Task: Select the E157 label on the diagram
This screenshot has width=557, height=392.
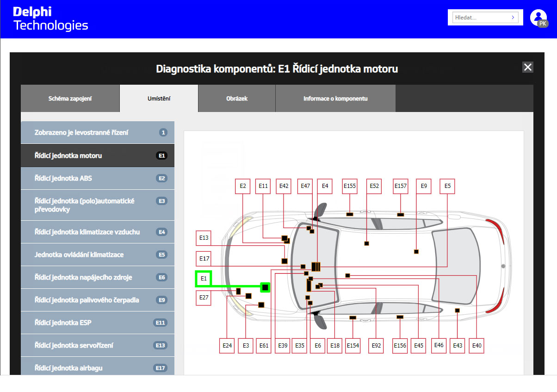Action: [x=401, y=186]
